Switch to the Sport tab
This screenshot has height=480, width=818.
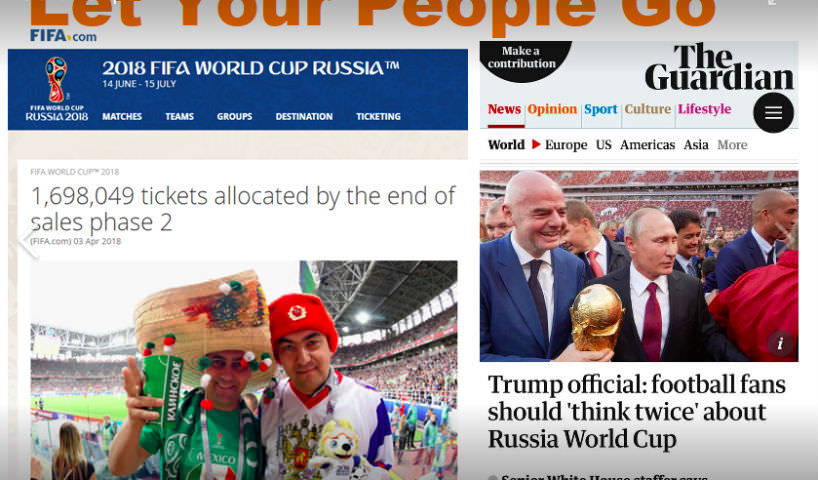600,110
